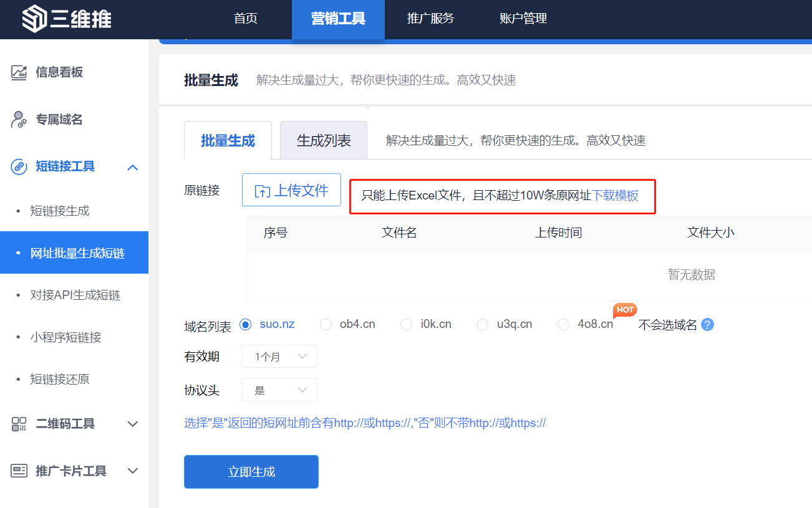Click the 下载模板 link

click(x=615, y=196)
